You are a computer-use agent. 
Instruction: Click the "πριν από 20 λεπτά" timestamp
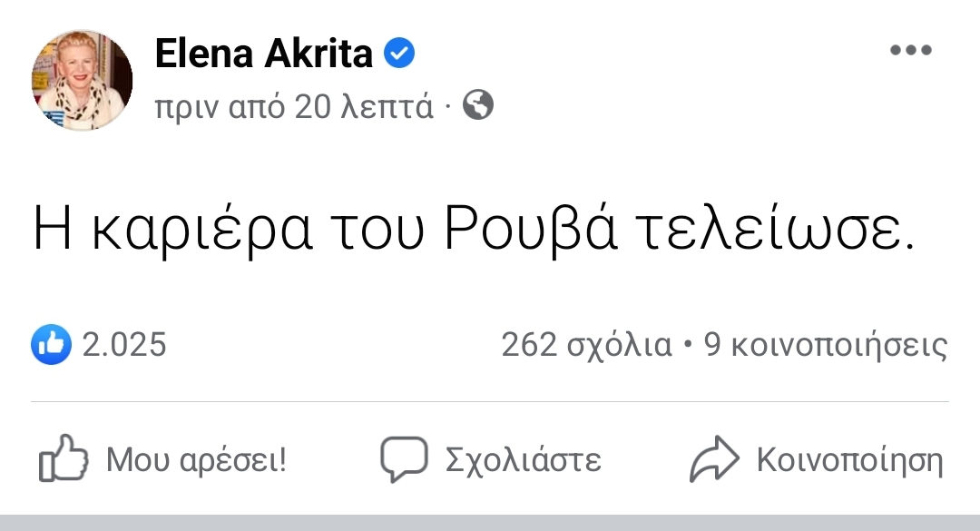click(x=294, y=107)
